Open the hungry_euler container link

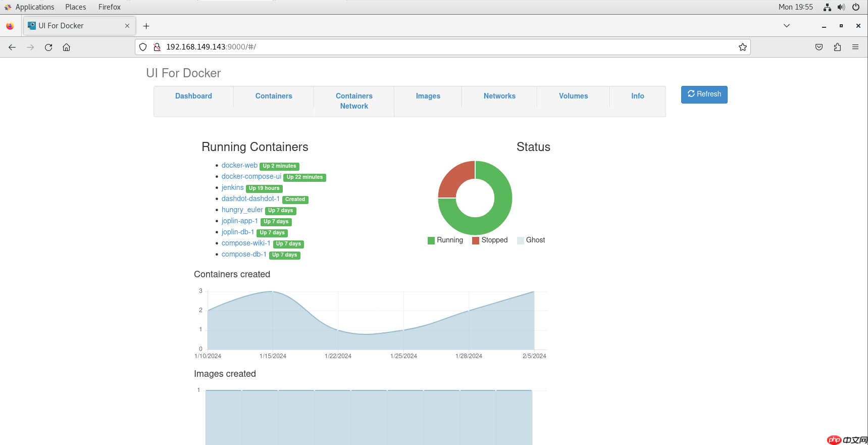point(242,210)
